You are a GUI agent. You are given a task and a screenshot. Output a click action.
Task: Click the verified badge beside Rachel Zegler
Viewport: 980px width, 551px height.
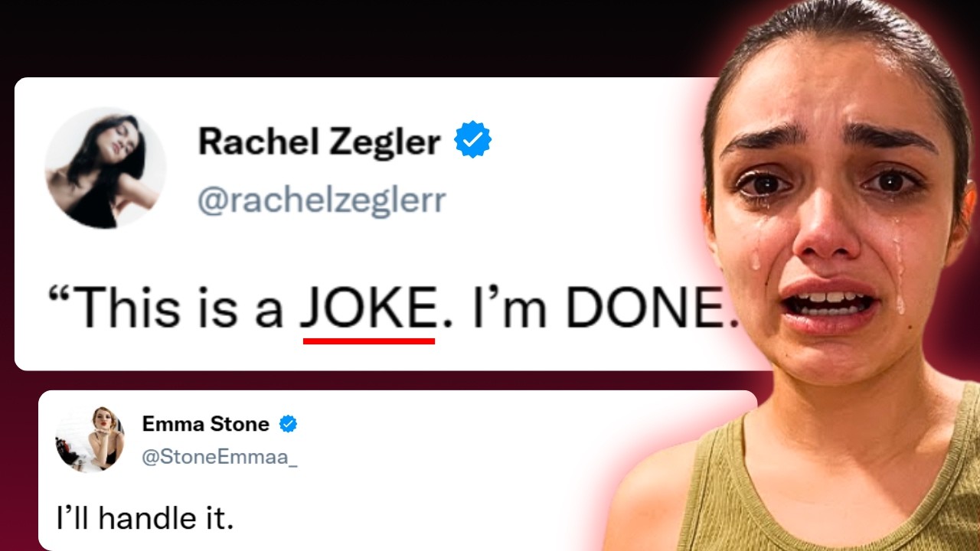(x=472, y=140)
